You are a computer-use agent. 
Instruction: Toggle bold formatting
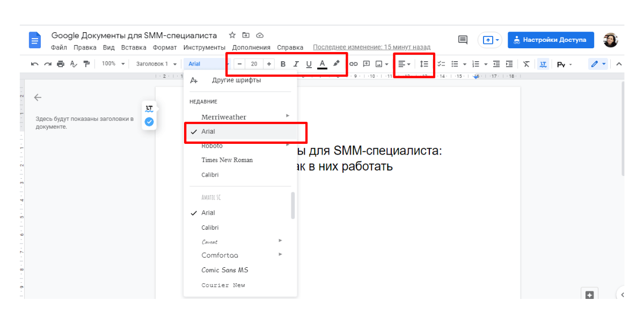click(x=283, y=64)
